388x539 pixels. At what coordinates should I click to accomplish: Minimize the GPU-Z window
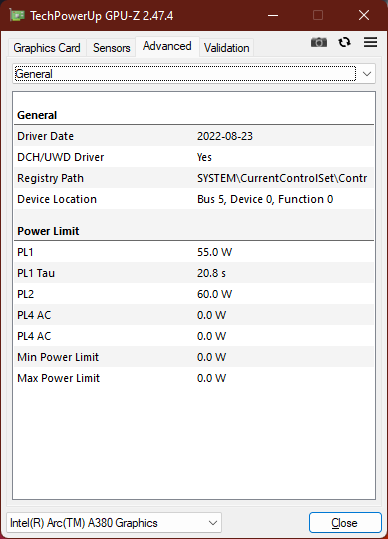pos(273,15)
